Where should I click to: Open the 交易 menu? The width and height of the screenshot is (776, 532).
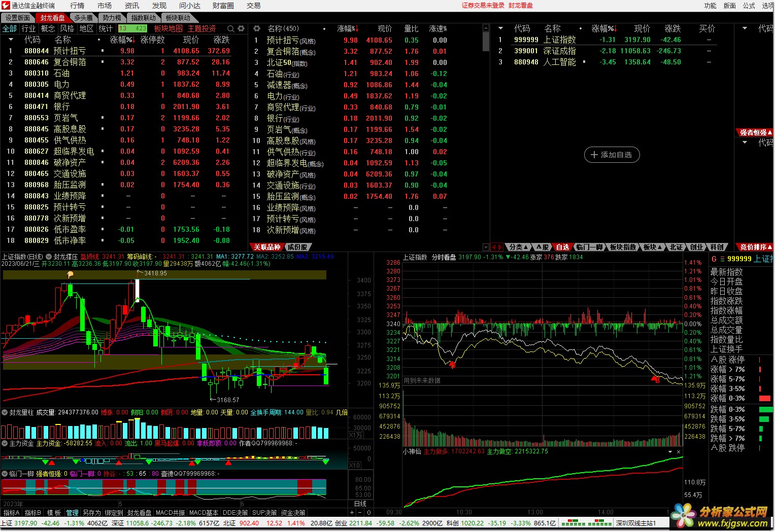[x=254, y=6]
